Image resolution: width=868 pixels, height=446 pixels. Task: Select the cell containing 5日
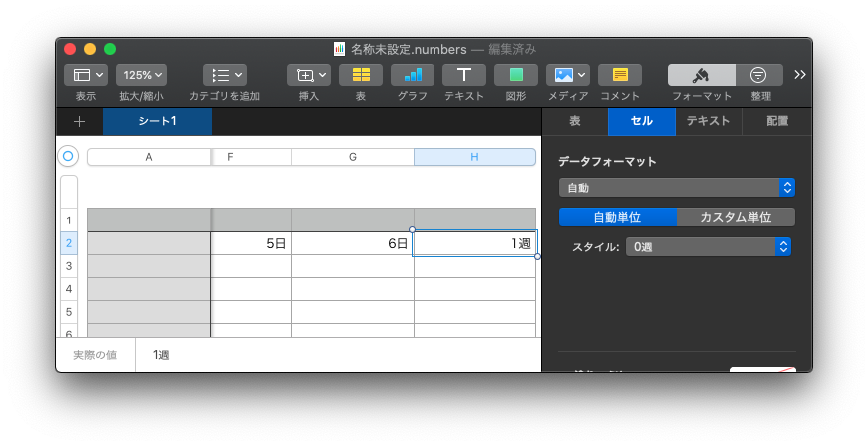251,243
